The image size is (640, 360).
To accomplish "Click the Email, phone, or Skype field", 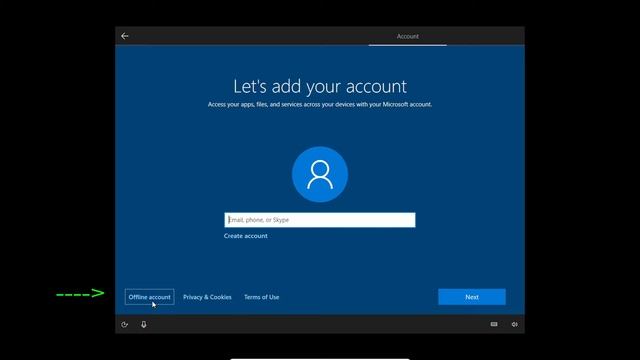I will pyautogui.click(x=320, y=220).
